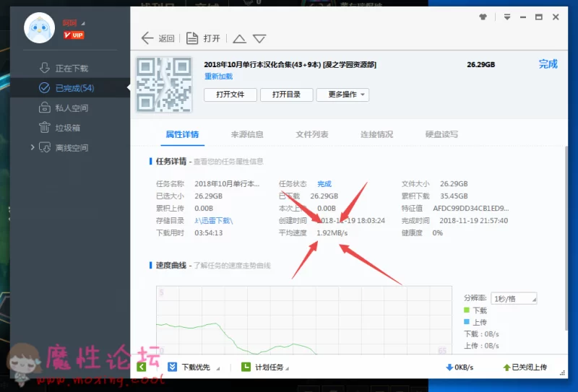Click the 打开文件 button

point(230,95)
